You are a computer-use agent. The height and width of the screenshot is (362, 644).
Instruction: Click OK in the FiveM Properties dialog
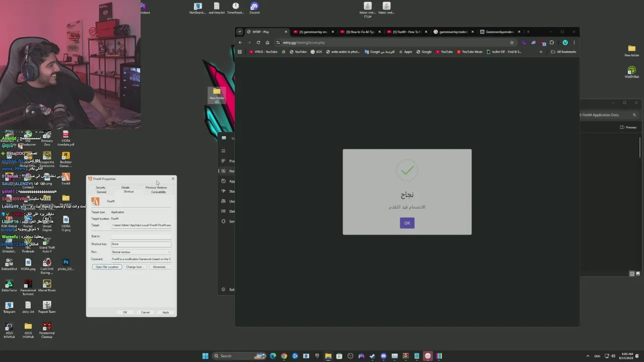tap(125, 312)
